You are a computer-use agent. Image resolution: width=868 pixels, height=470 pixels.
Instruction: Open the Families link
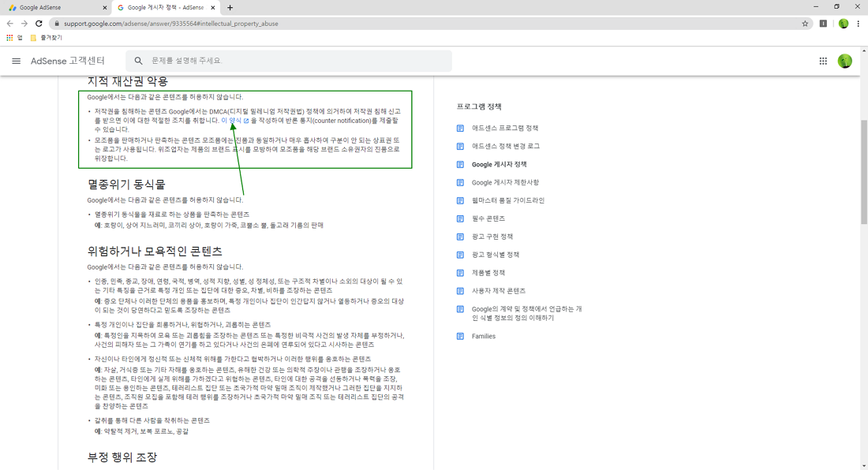click(x=483, y=336)
